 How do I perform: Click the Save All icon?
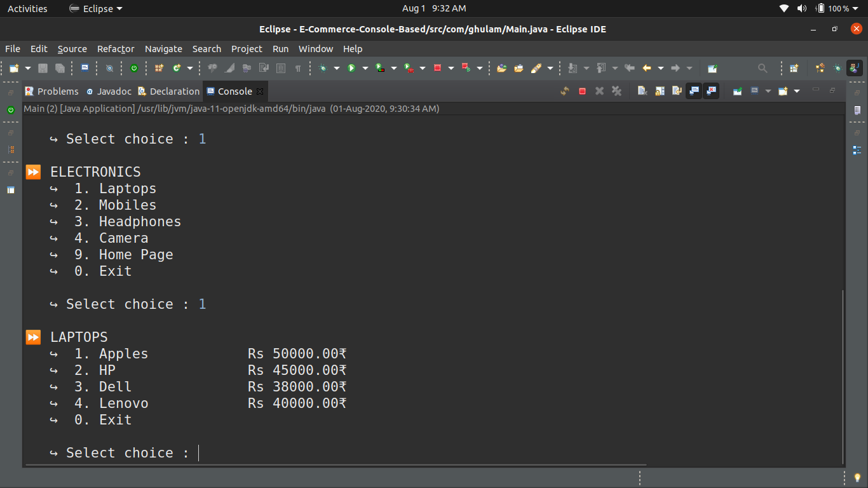tap(60, 68)
